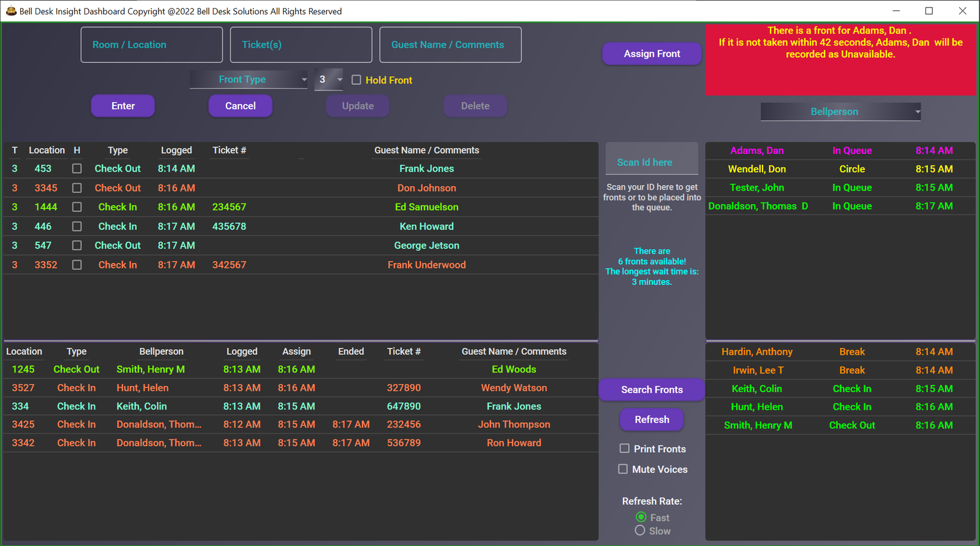Tick the hold checkbox for location 453
Image resolution: width=980 pixels, height=546 pixels.
pos(77,169)
